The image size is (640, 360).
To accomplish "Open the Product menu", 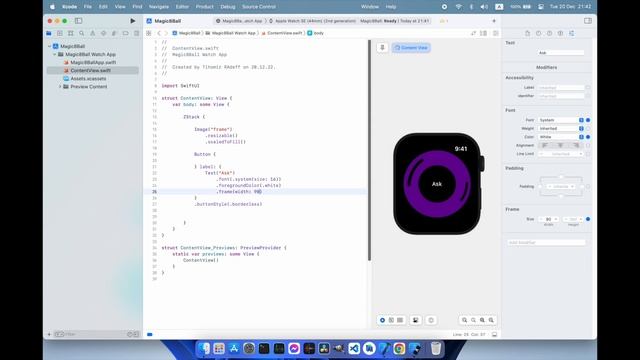I will 204,7.
